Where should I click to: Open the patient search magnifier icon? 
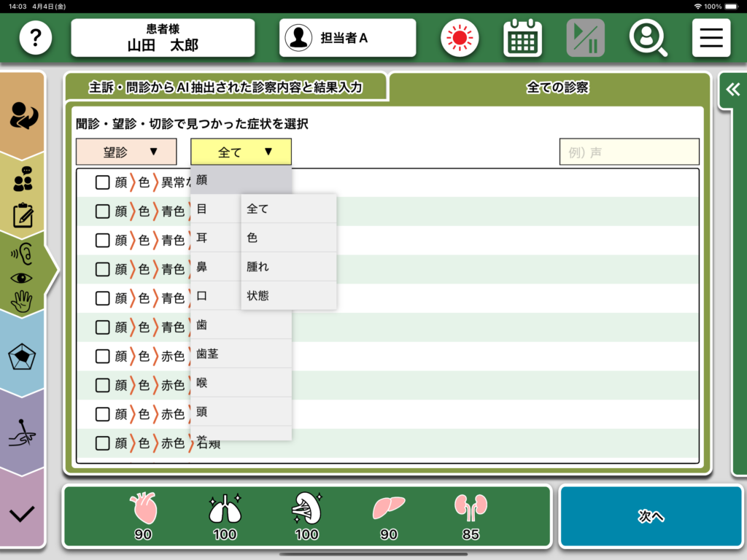point(648,38)
